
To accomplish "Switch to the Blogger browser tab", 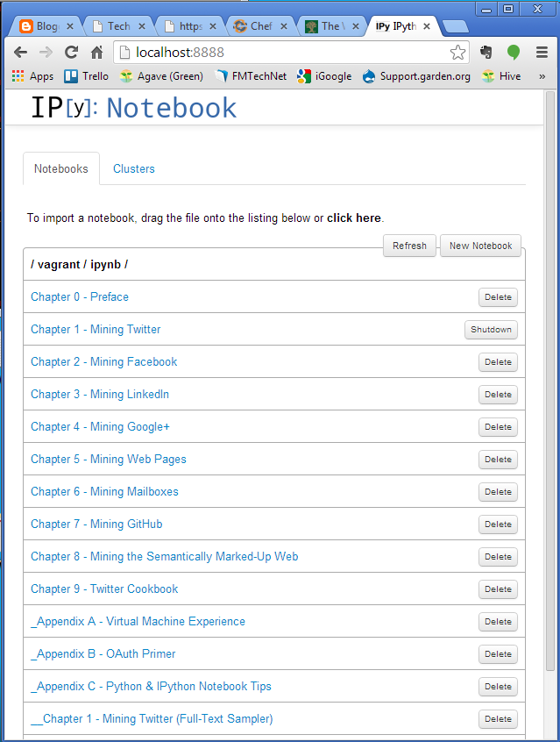I will pyautogui.click(x=46, y=26).
